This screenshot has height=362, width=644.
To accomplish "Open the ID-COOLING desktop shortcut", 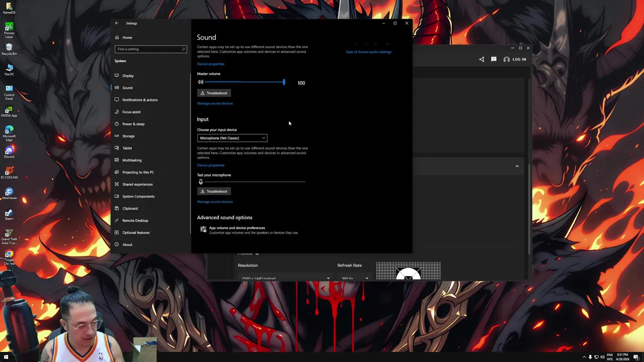I will (9, 173).
